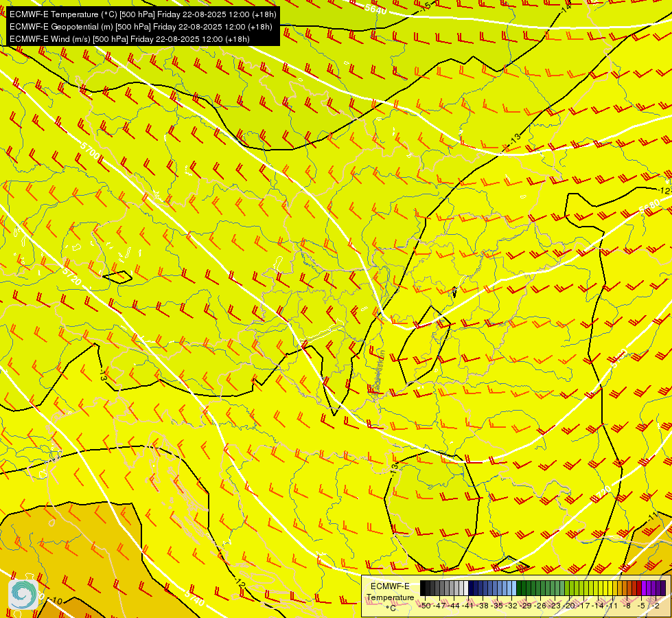Click the lightest blue swatch in the temperature scale
Image resolution: width=672 pixels, height=618 pixels.
[514, 588]
